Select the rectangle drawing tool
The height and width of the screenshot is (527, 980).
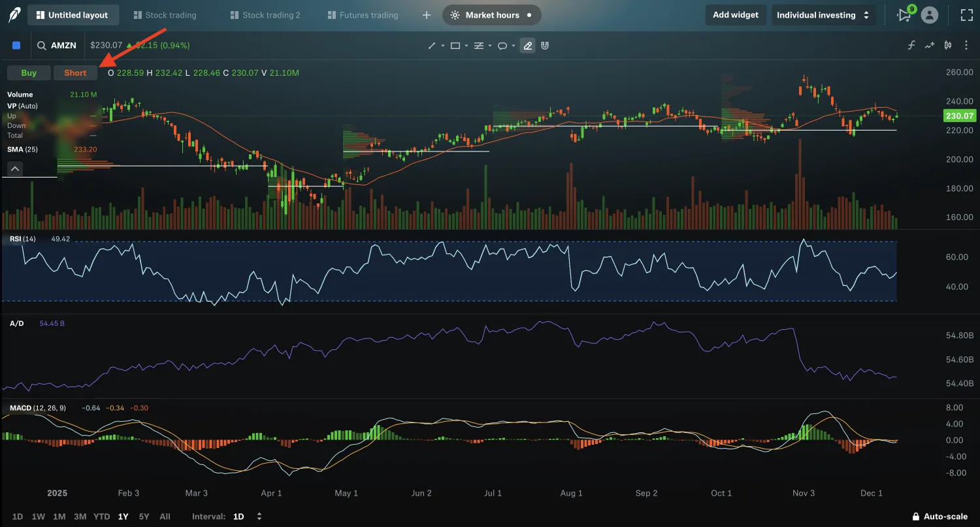click(x=455, y=45)
